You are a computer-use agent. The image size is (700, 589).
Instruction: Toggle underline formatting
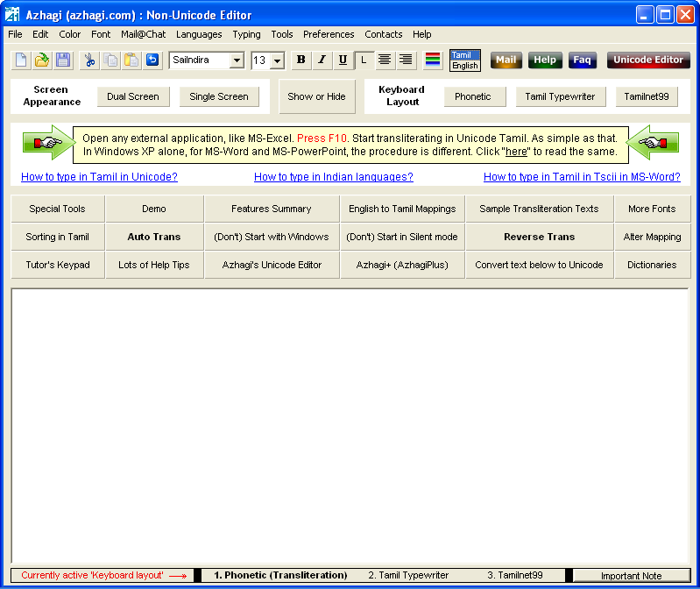tap(343, 60)
